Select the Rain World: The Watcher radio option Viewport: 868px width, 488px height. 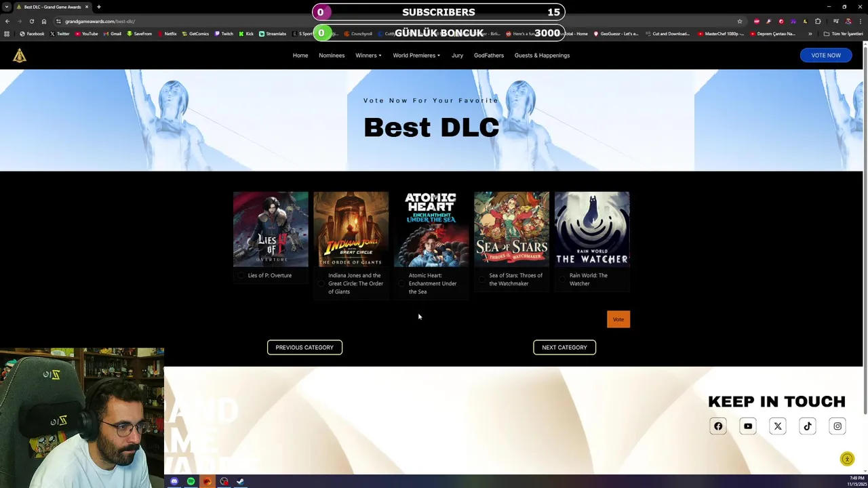point(562,280)
